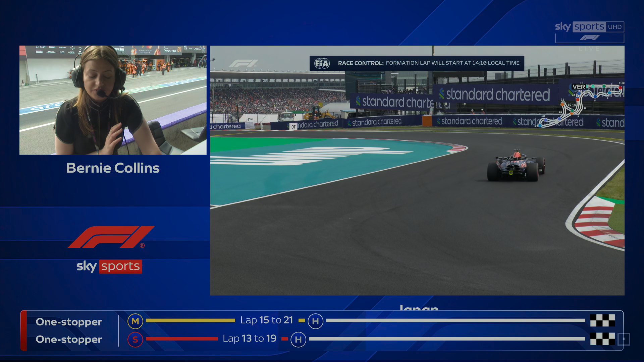Click the 'Lap 15 to 21' pit window
The width and height of the screenshot is (644, 362).
click(267, 320)
